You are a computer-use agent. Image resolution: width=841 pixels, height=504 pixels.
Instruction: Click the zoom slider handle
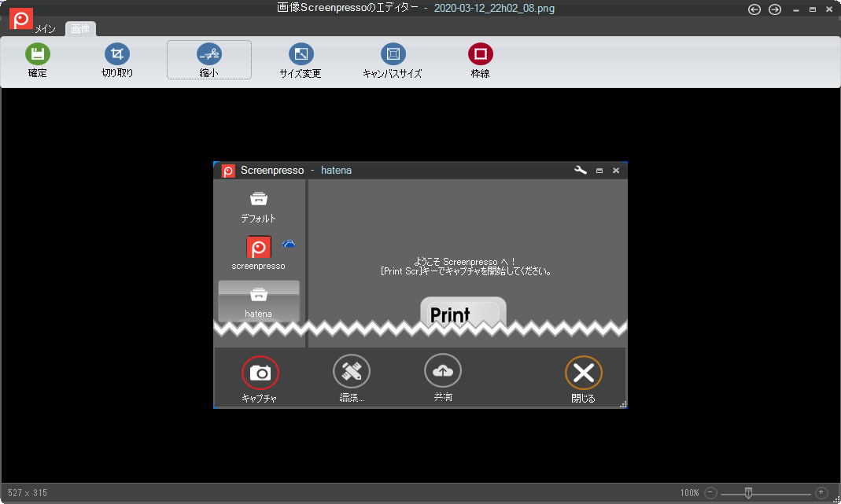tap(748, 493)
